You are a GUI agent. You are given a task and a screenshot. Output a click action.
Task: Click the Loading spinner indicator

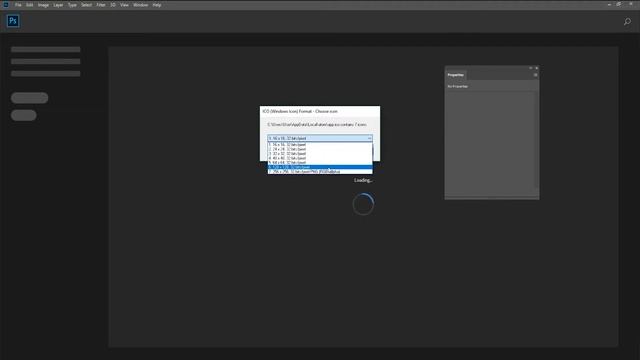click(363, 204)
